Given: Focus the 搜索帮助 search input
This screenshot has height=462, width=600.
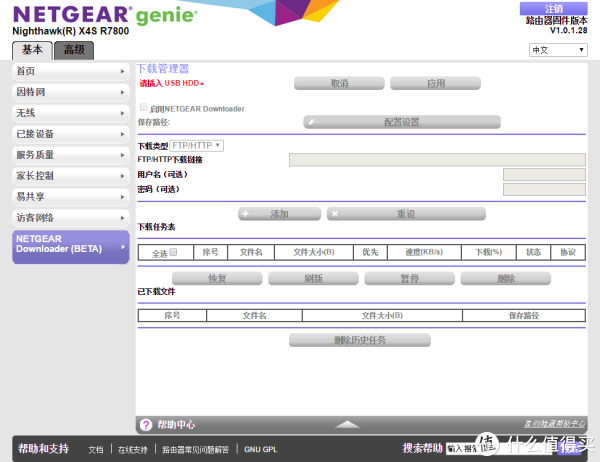Looking at the screenshot, I should [499, 449].
